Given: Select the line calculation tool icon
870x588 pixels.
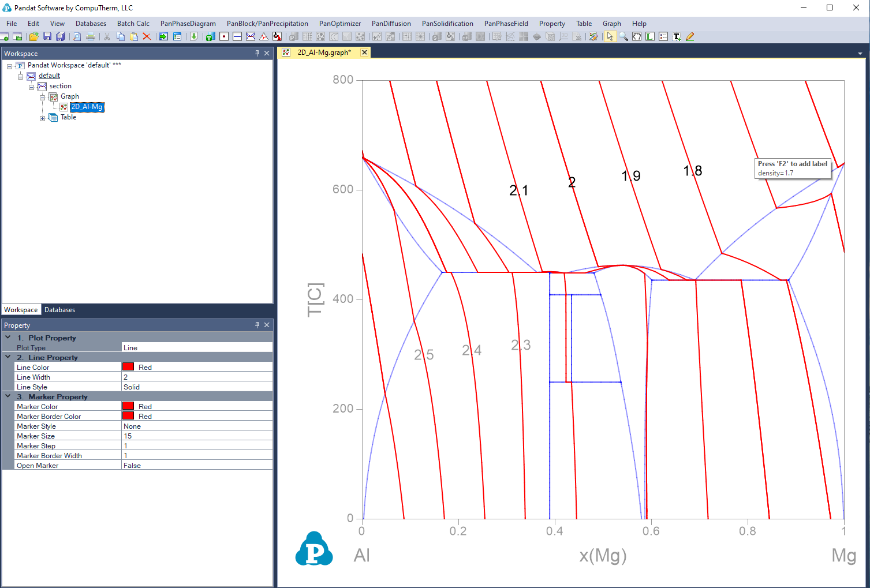Looking at the screenshot, I should click(x=237, y=36).
